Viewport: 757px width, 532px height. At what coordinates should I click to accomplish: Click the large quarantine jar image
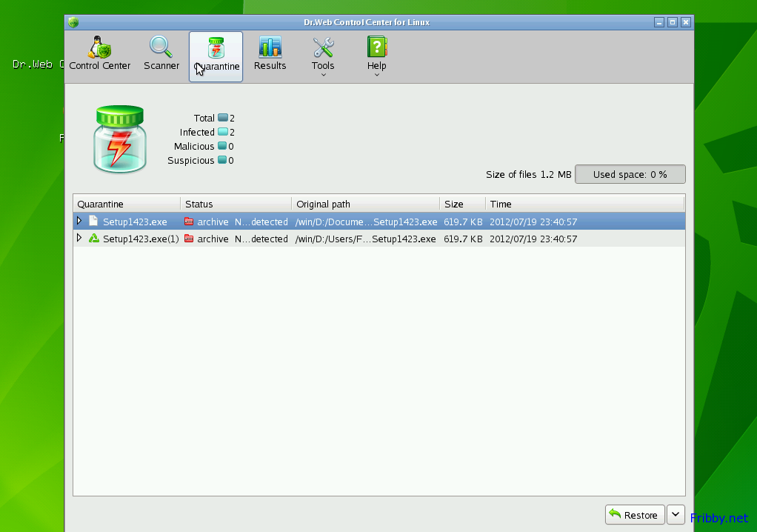tap(120, 139)
